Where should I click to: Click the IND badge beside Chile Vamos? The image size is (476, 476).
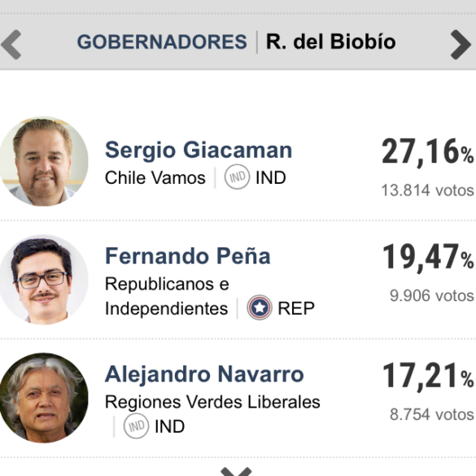tap(237, 177)
